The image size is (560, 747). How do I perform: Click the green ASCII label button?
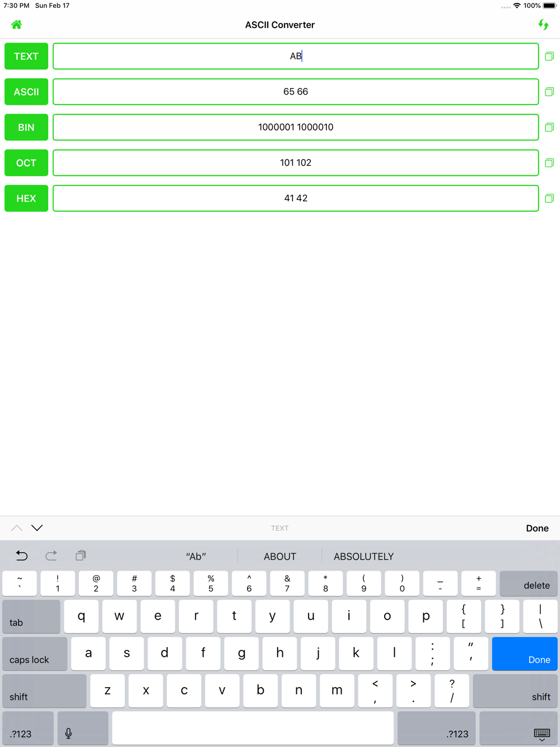tap(26, 92)
